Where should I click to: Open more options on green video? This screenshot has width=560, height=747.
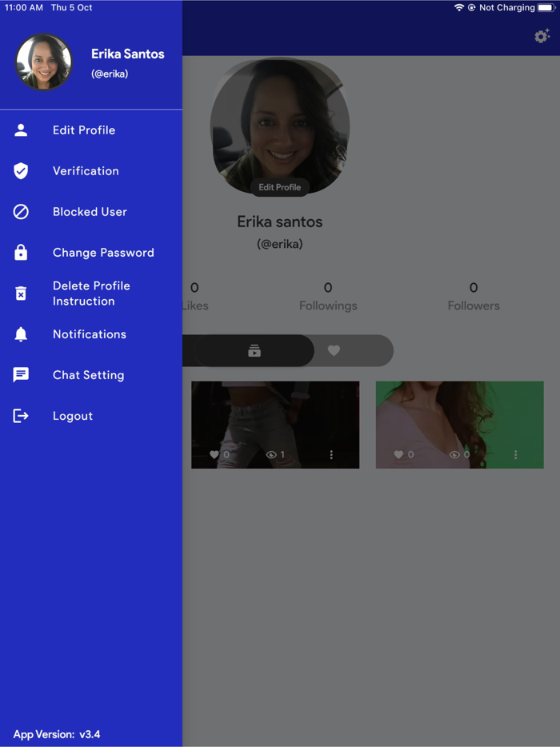point(516,454)
